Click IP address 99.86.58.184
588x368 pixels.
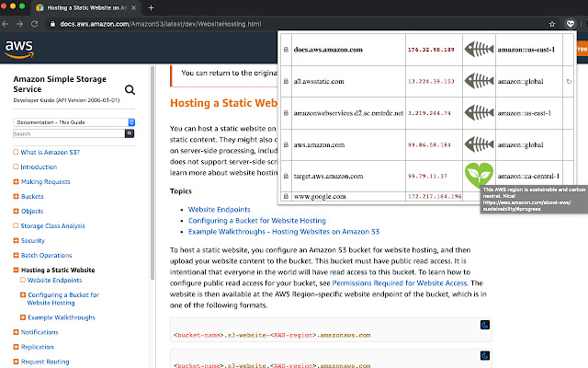click(429, 144)
